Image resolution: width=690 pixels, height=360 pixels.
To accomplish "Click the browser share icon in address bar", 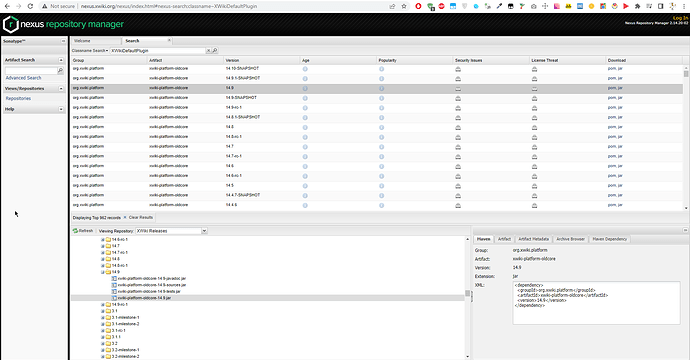I will point(392,6).
